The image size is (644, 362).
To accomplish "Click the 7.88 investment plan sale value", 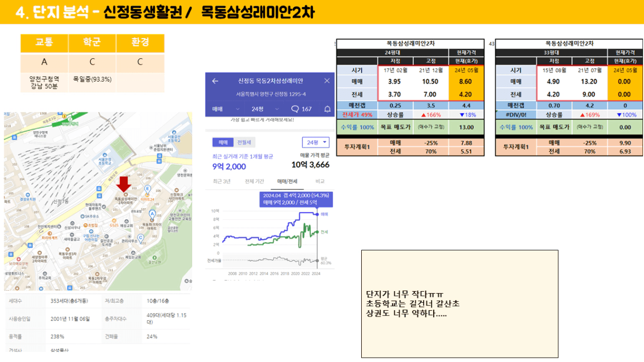I will (x=466, y=143).
